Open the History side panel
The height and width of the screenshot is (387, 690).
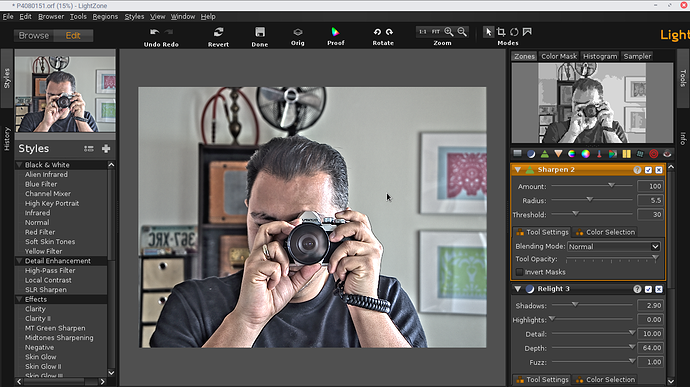click(7, 139)
